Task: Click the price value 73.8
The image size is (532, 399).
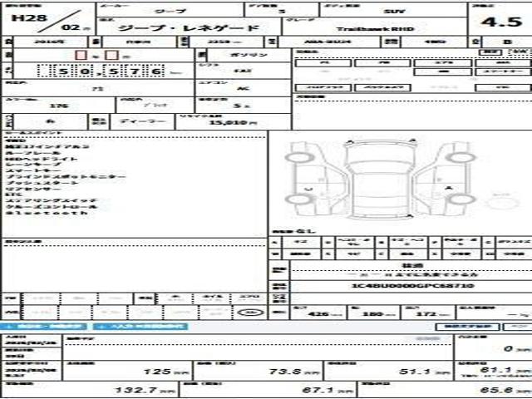Action: pyautogui.click(x=285, y=372)
